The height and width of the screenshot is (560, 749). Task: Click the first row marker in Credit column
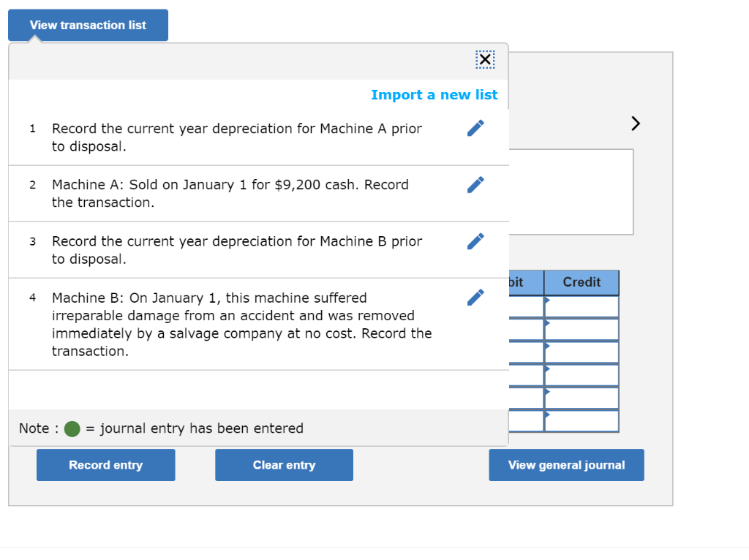546,299
